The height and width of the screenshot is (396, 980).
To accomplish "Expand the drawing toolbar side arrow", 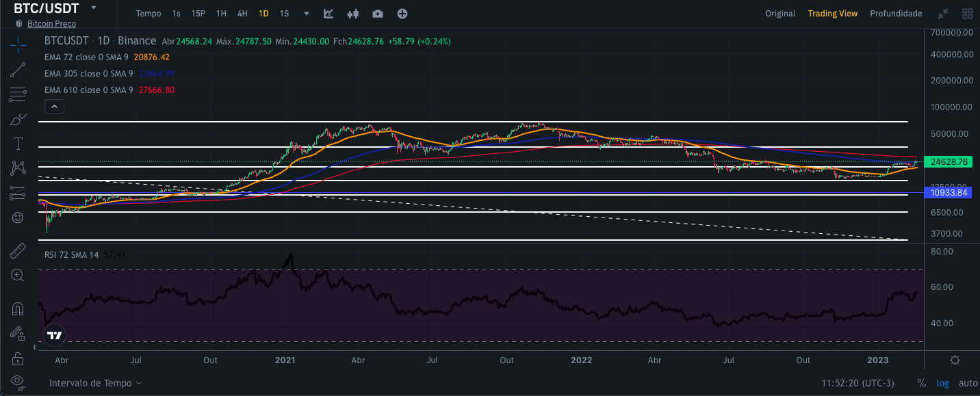I will point(35,347).
